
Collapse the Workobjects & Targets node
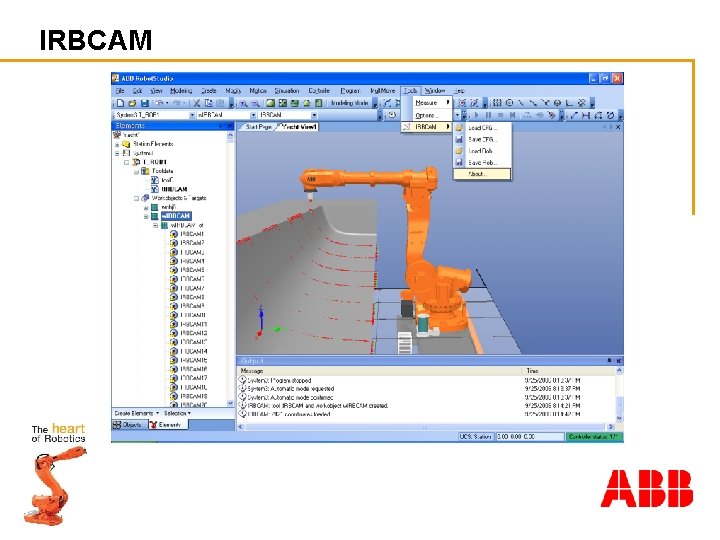(x=136, y=198)
